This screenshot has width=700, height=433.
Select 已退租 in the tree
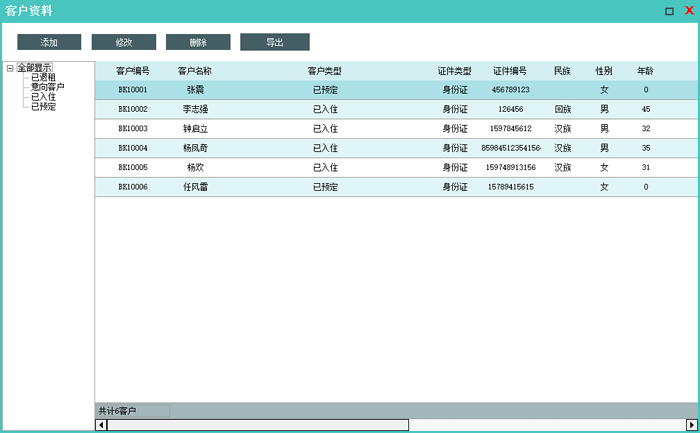(43, 77)
